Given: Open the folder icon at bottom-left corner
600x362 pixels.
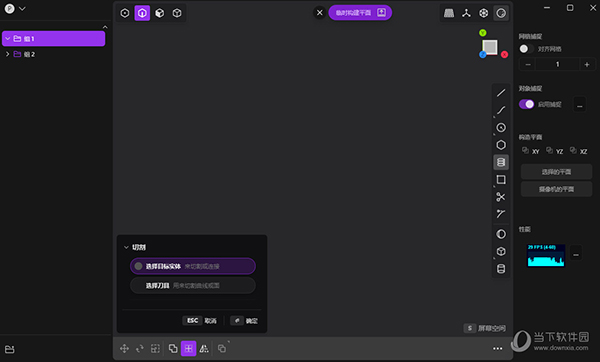Looking at the screenshot, I should [10, 349].
